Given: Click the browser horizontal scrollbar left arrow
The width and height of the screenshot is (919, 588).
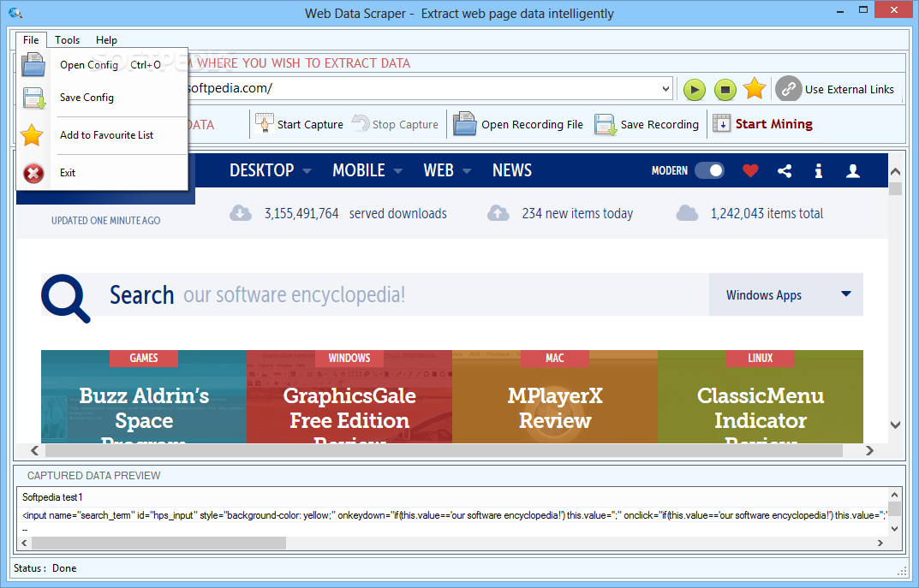Looking at the screenshot, I should click(34, 450).
